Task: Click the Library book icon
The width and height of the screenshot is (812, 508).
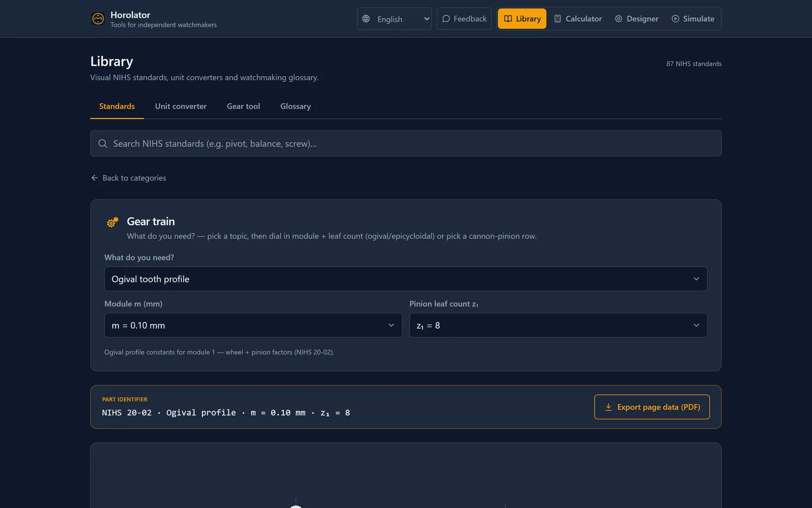Action: pos(508,19)
